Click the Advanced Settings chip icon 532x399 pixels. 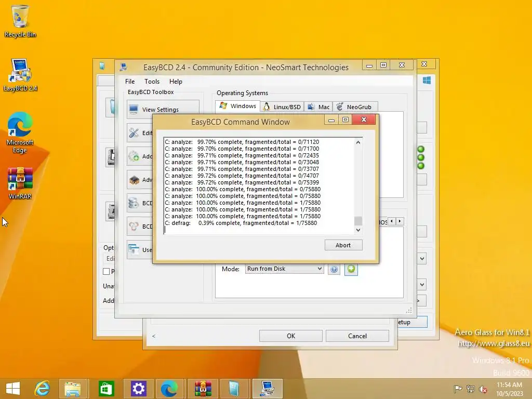pos(134,179)
